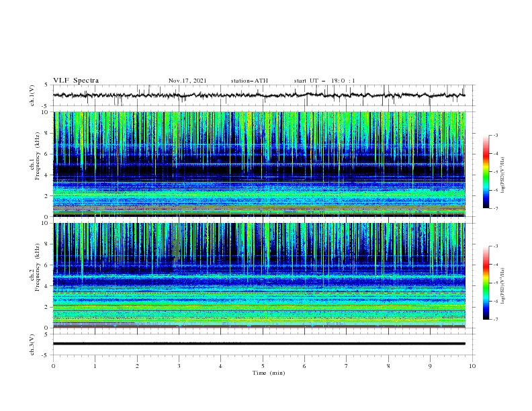Click the ch.2 colorbar "log(PSD)(V²/Hz)" label
The image size is (532, 411).
pyautogui.click(x=502, y=286)
